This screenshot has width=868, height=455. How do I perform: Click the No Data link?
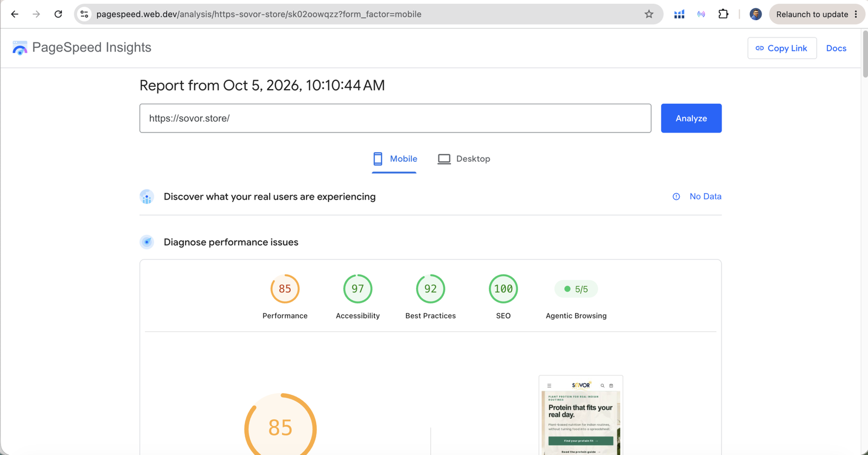[705, 197]
